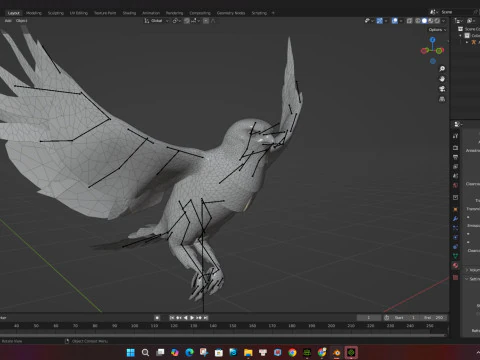480x360 pixels.
Task: Toggle proportional editing button
Action: [x=206, y=21]
